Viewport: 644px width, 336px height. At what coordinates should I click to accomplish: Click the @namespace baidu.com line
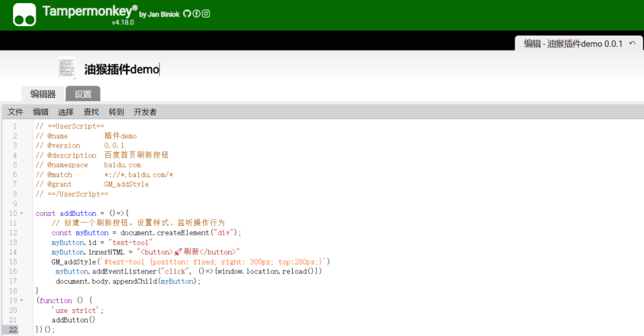[x=88, y=165]
